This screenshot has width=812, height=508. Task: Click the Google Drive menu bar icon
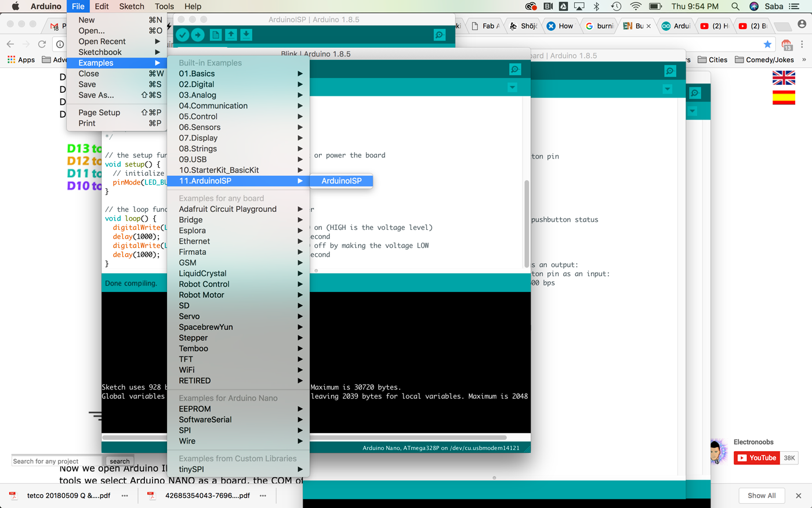point(563,6)
